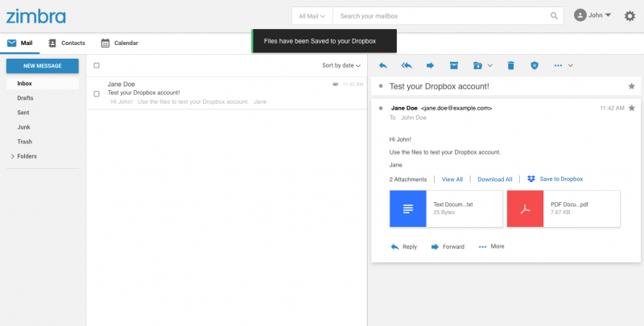Open the PDF Document attachment icon
Image resolution: width=644 pixels, height=326 pixels.
click(x=526, y=208)
